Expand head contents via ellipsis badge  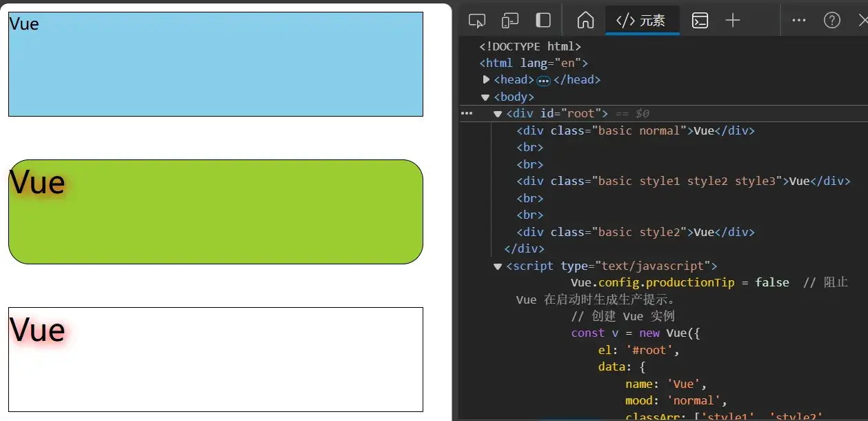coord(543,81)
